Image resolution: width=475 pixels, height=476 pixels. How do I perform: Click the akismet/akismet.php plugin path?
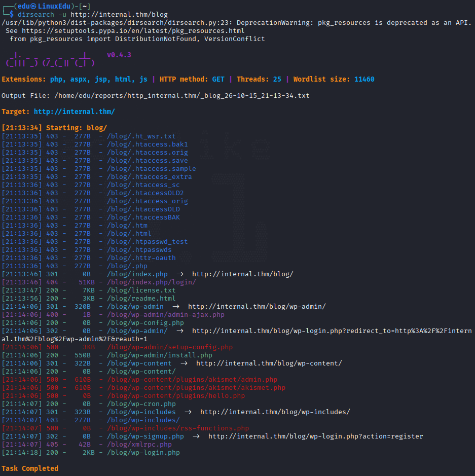(x=196, y=388)
